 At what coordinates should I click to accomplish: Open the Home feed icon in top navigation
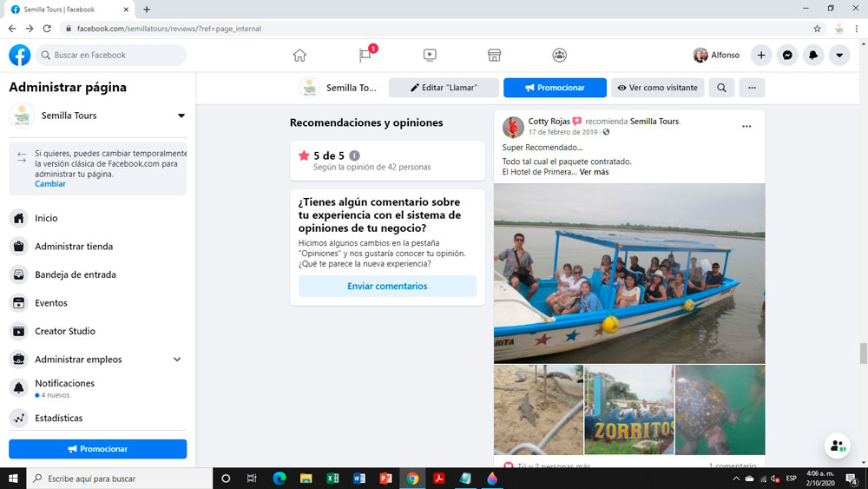pyautogui.click(x=299, y=55)
